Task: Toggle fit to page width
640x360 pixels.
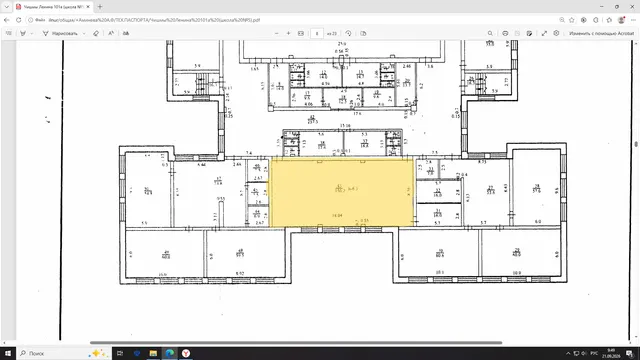Action: tap(301, 33)
